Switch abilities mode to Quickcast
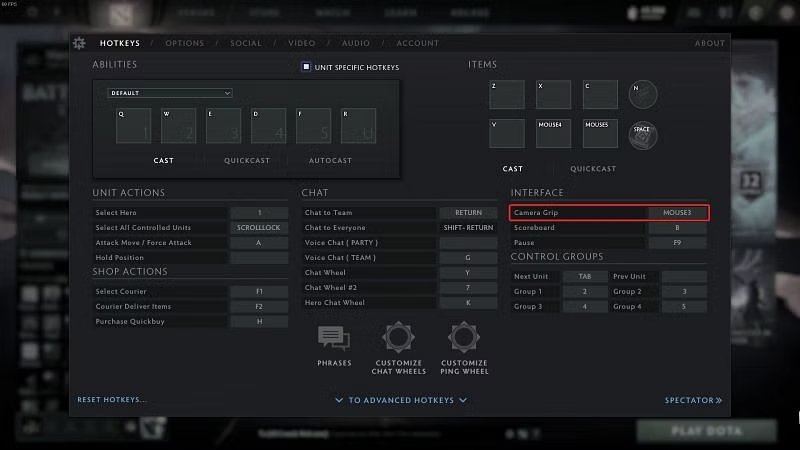Image resolution: width=800 pixels, height=450 pixels. (x=245, y=161)
